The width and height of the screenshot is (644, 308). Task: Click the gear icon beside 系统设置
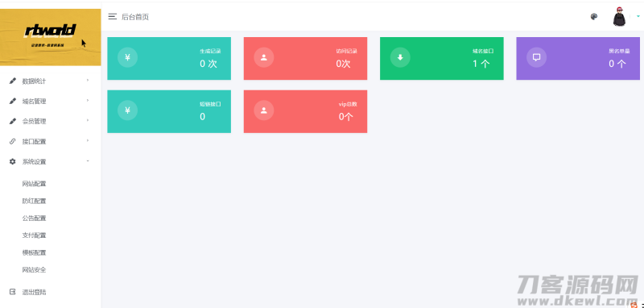click(x=12, y=161)
